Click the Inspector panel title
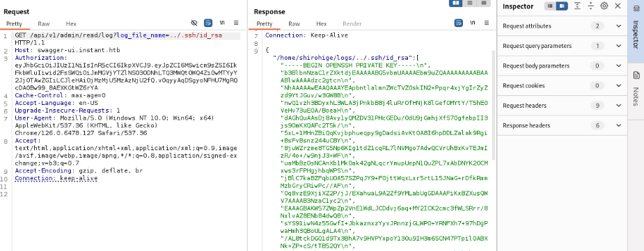644x251 pixels. coord(518,6)
